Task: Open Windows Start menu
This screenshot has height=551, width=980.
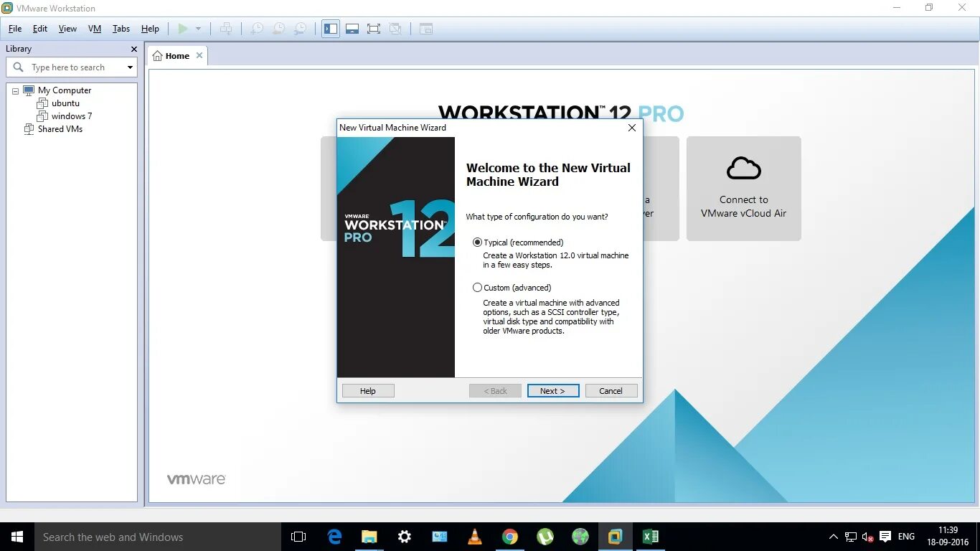Action: coord(17,537)
